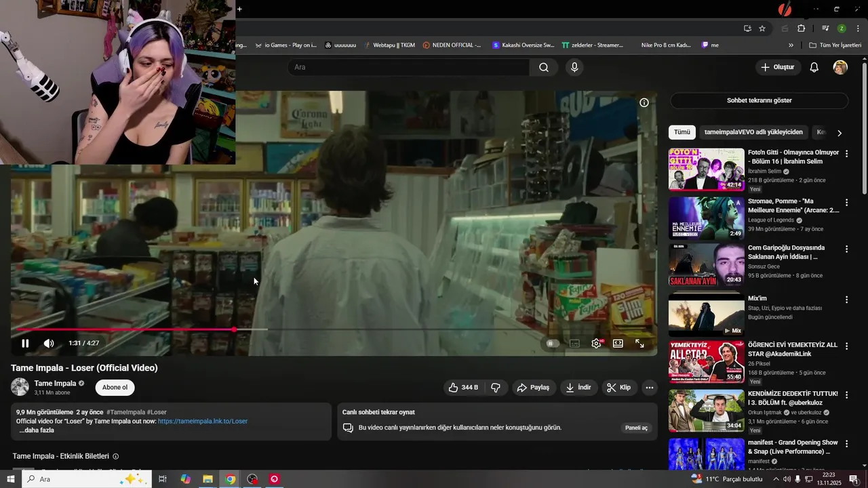Switch player to theater mode
Viewport: 868px width, 488px height.
618,344
